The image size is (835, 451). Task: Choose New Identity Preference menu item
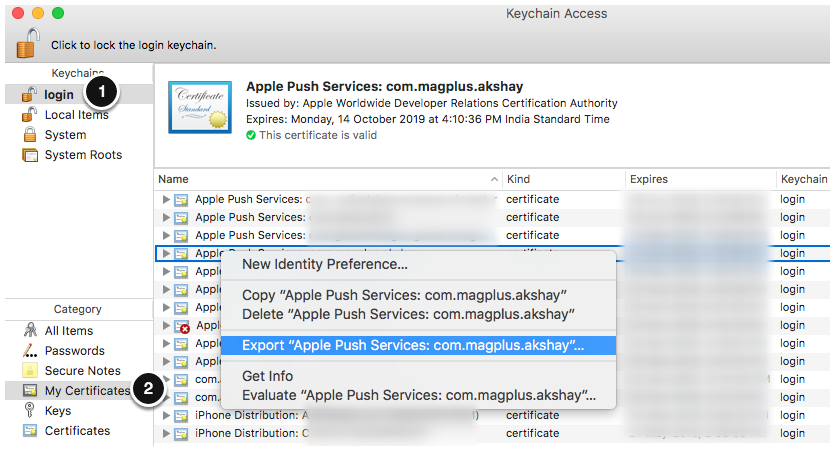tap(325, 264)
